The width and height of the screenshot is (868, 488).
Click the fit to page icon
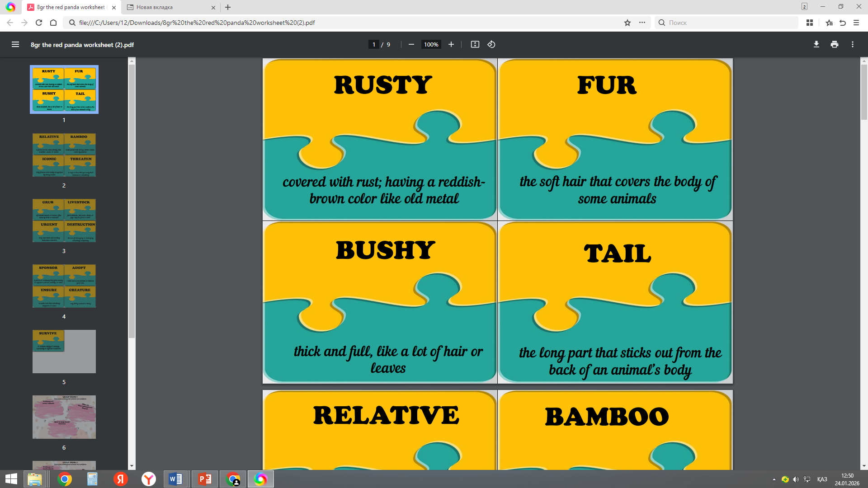[x=475, y=44]
